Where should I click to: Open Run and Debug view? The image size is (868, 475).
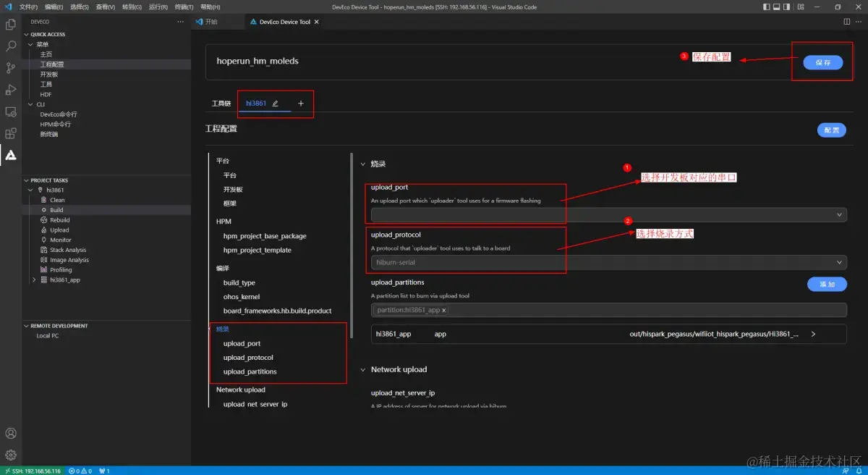pos(11,90)
